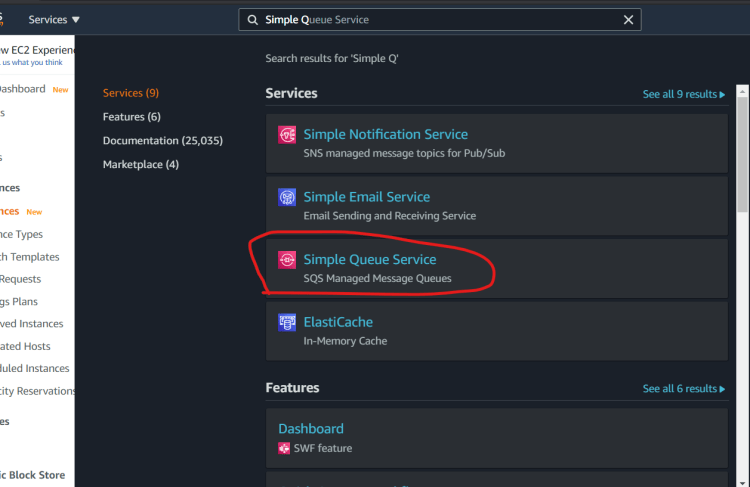Open Dedicated Hosts in sidebar
The height and width of the screenshot is (487, 750).
pos(25,346)
